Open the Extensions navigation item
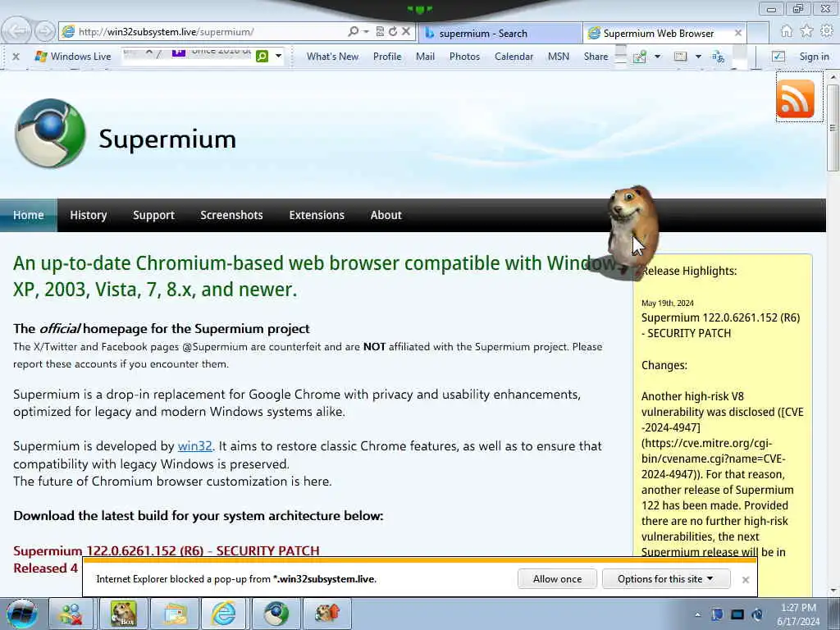 317,215
